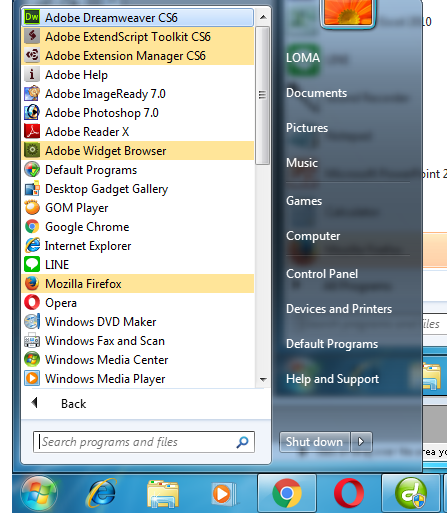This screenshot has height=513, width=447.
Task: Click the Adobe ExtendScript Toolkit CS6 icon
Action: 32,36
